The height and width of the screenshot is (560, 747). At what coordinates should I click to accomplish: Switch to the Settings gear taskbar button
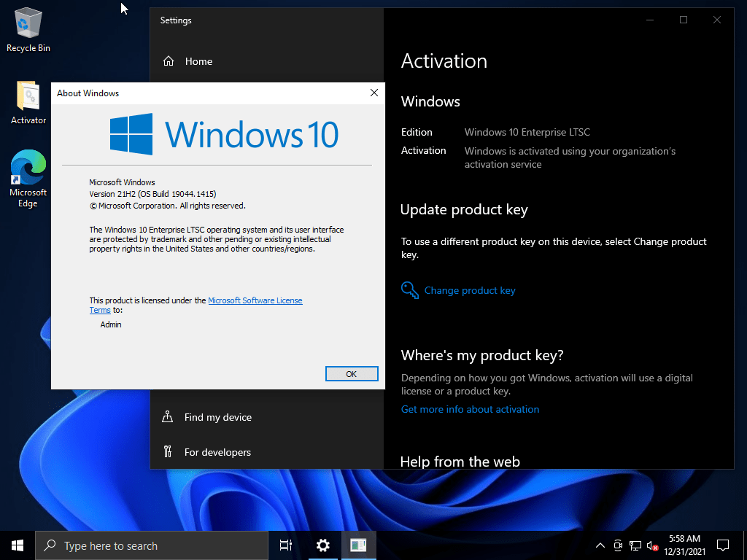pos(323,545)
